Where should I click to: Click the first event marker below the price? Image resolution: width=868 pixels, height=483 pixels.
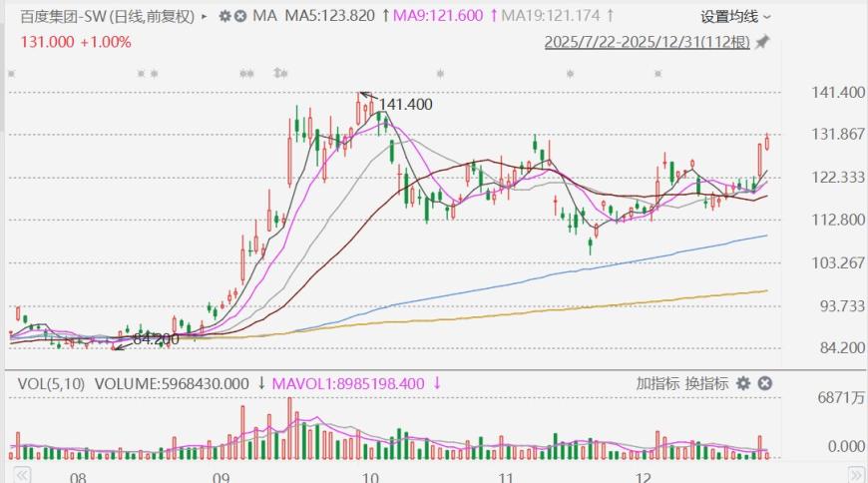pyautogui.click(x=11, y=73)
